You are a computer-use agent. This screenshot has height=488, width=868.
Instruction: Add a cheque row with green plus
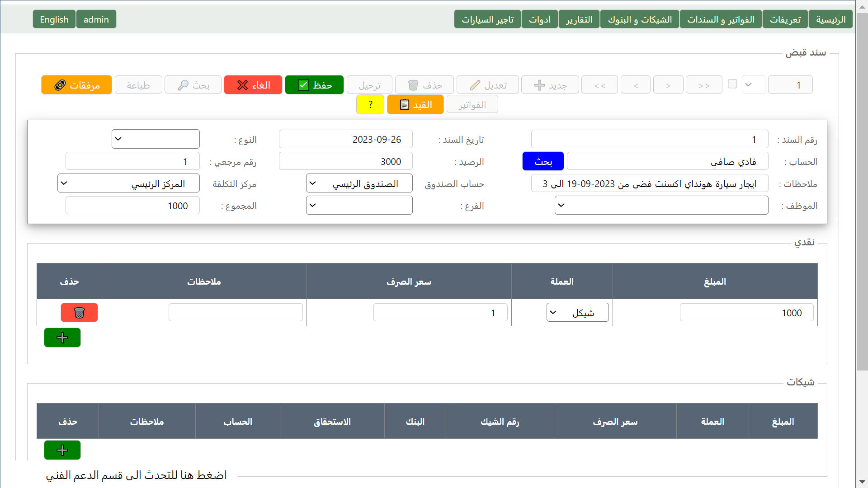[x=62, y=450]
